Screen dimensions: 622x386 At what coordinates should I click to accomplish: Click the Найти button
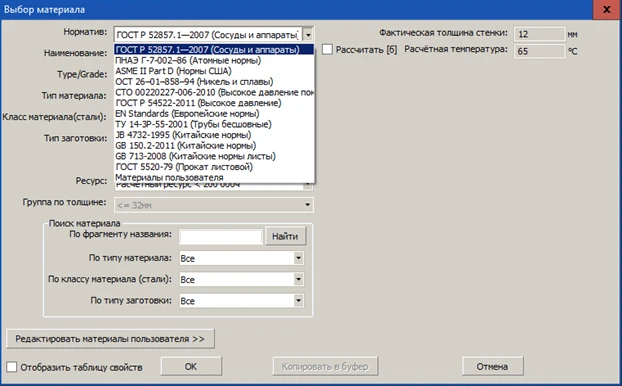285,236
